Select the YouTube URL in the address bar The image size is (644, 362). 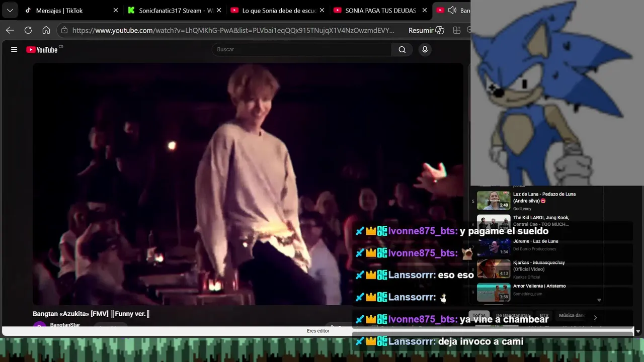tap(233, 30)
